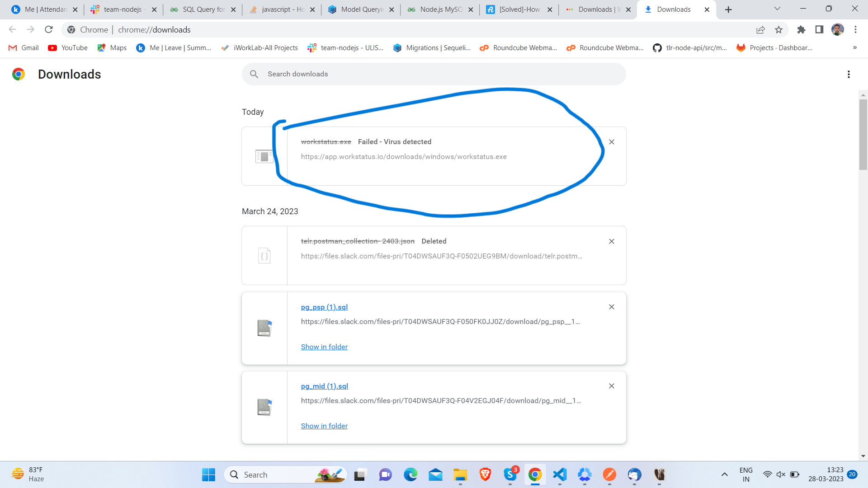
Task: Open the Chrome extensions puzzle icon
Action: [x=801, y=30]
